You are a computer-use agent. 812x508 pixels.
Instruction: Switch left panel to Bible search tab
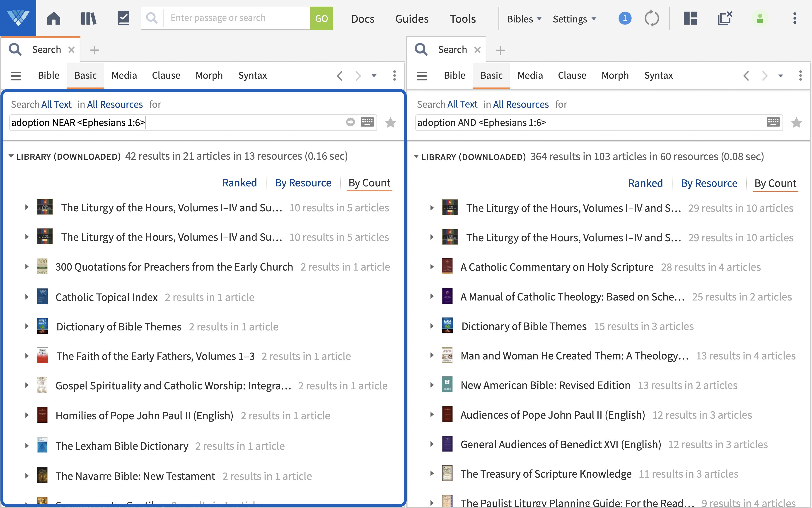49,75
